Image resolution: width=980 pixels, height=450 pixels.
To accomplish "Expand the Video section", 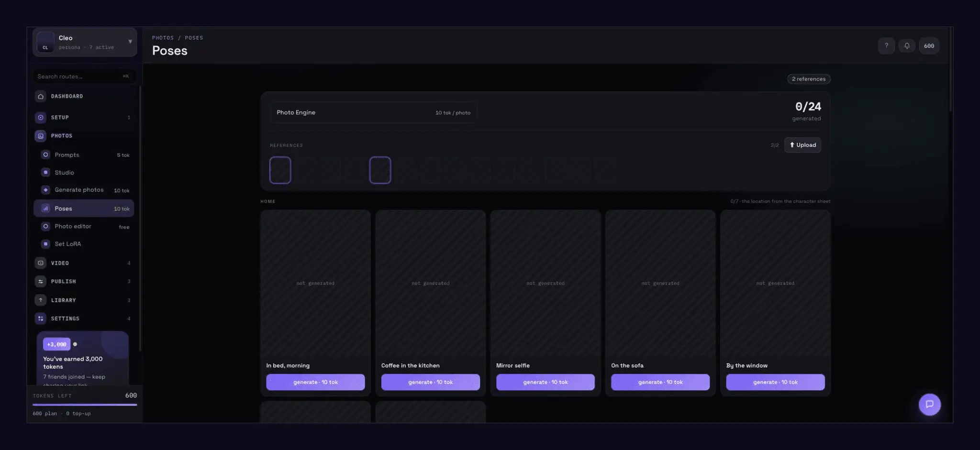I will click(84, 263).
